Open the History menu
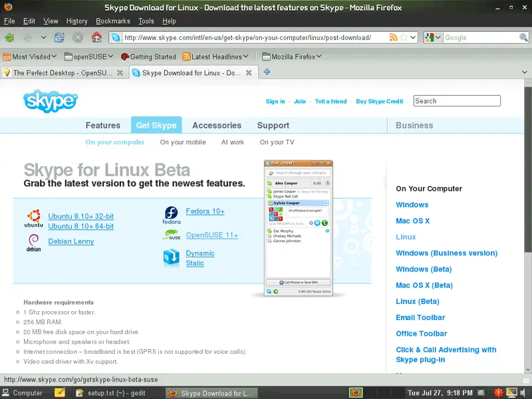This screenshot has width=532, height=399. [76, 21]
